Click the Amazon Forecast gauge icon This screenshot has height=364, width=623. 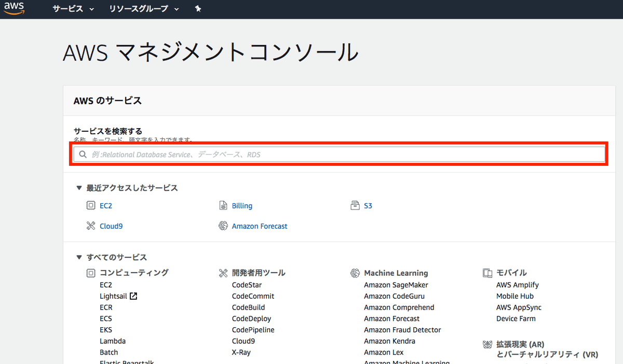pos(223,226)
